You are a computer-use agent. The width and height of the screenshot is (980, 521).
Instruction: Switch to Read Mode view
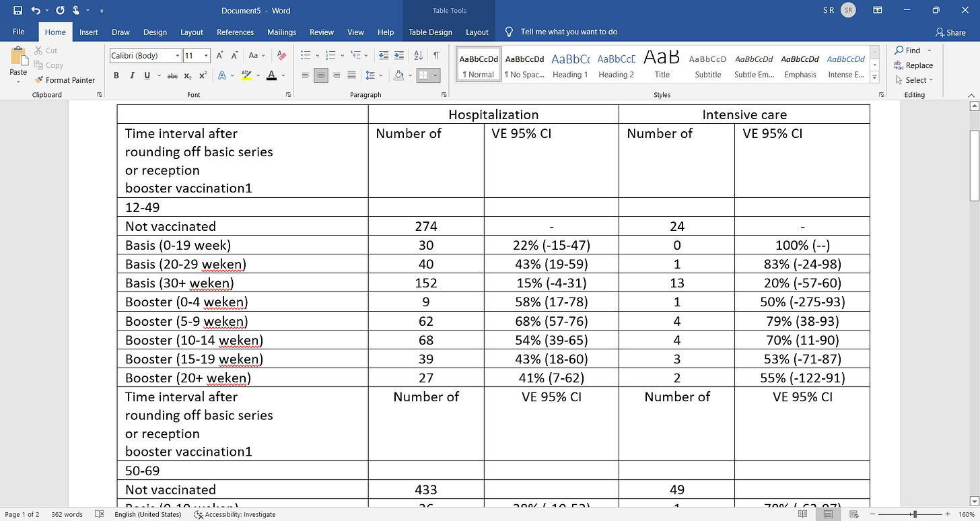(x=803, y=514)
